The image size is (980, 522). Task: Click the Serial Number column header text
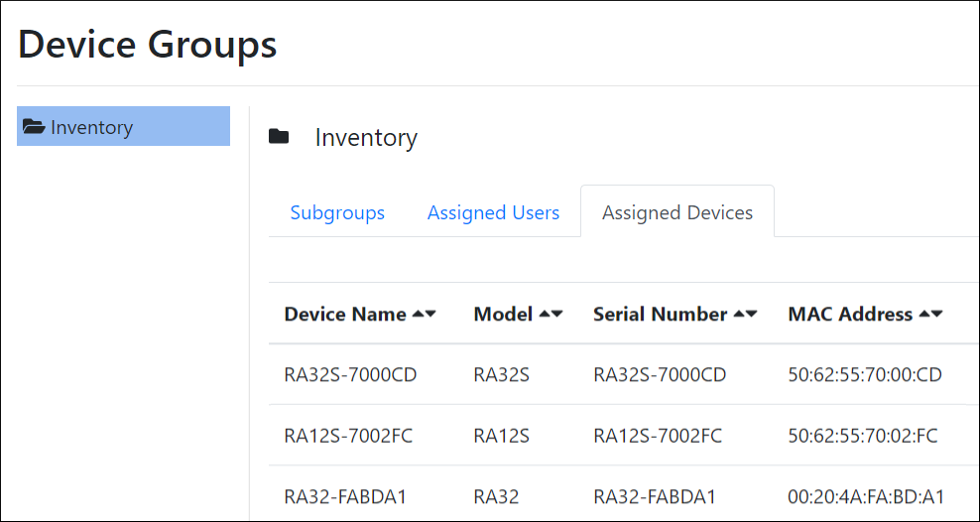point(660,314)
